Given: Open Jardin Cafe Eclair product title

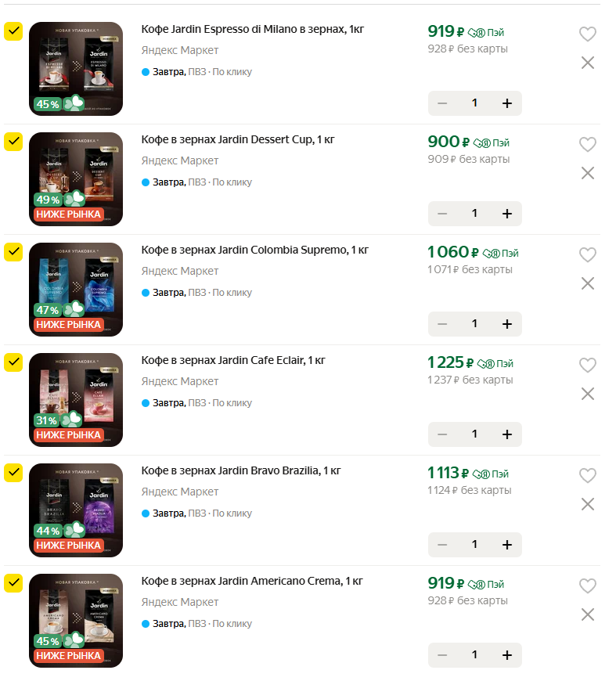Looking at the screenshot, I should [x=232, y=361].
